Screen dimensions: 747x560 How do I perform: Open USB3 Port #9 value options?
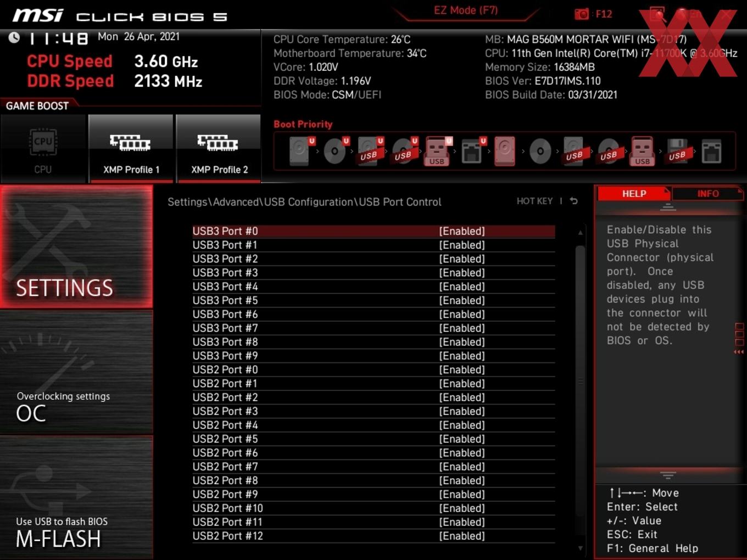pyautogui.click(x=462, y=356)
